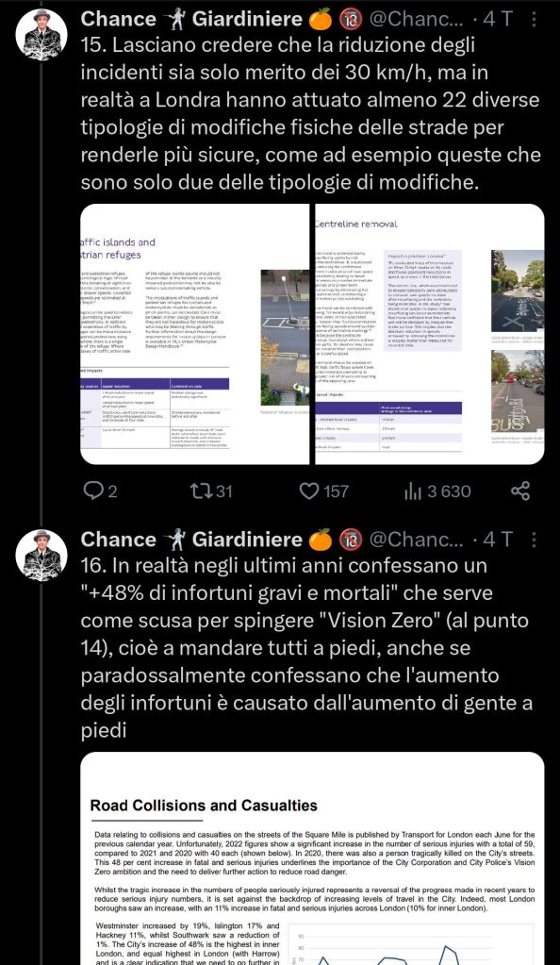This screenshot has width=560, height=965.
Task: Retweet the tweet with 31 reposts
Action: coord(210,491)
